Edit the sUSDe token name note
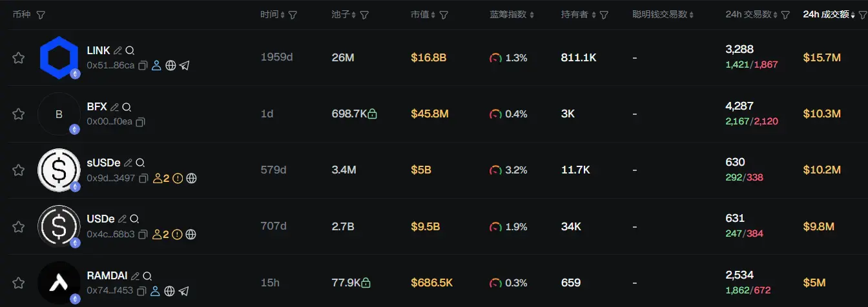 tap(128, 163)
